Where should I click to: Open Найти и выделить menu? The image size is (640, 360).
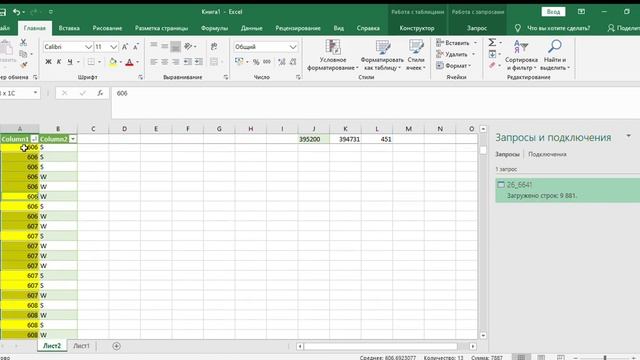pos(555,55)
